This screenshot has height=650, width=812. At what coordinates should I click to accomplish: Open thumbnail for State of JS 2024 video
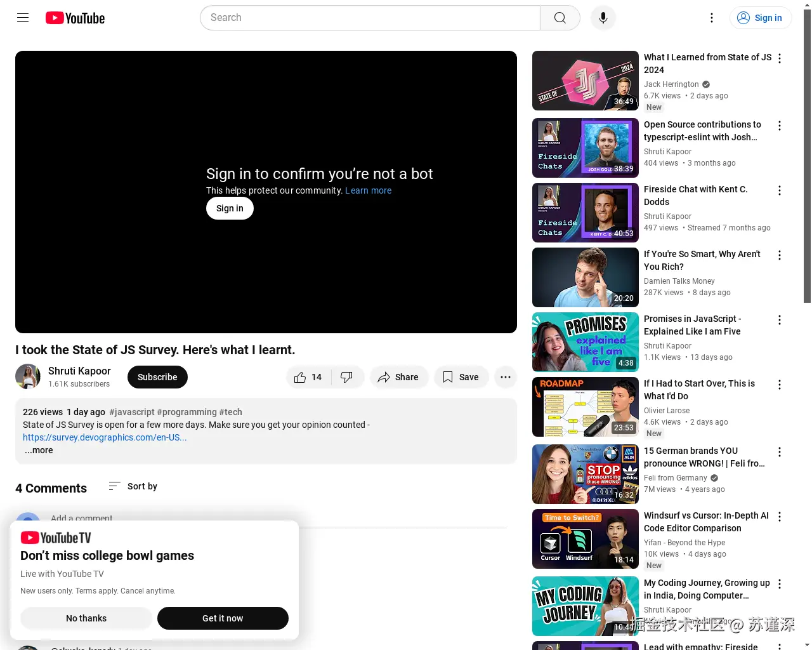point(586,81)
